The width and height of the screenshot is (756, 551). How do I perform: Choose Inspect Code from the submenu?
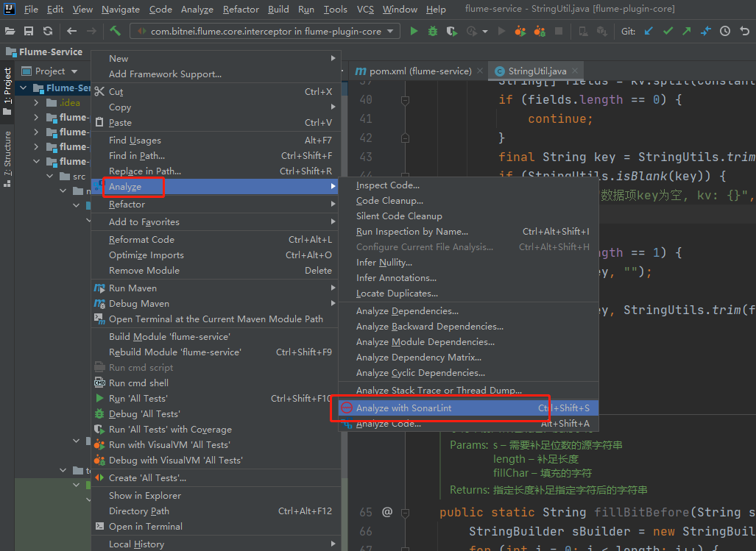(387, 185)
